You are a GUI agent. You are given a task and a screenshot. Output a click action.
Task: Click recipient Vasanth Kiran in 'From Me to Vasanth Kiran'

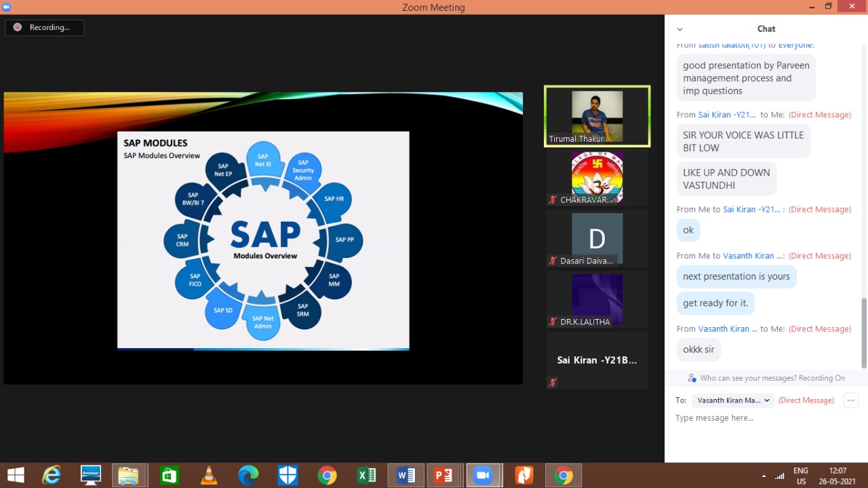coord(753,256)
